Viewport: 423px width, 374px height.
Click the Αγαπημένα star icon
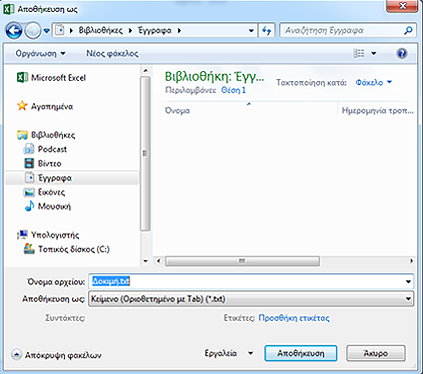coord(22,106)
